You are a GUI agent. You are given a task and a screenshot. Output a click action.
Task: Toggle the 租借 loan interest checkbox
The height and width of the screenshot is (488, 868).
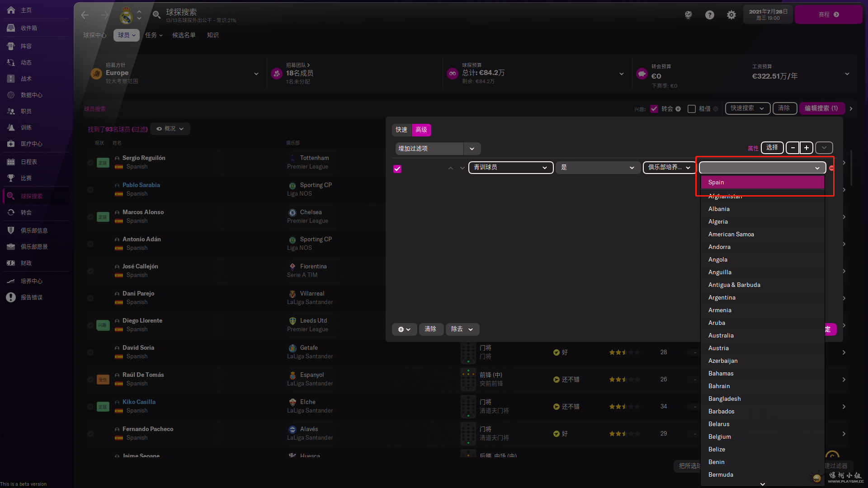(x=691, y=109)
